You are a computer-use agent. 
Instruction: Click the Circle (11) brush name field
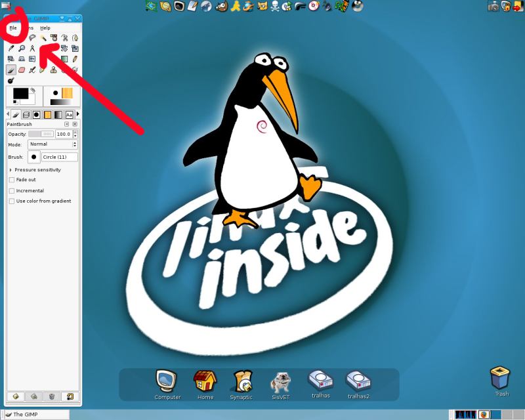60,157
